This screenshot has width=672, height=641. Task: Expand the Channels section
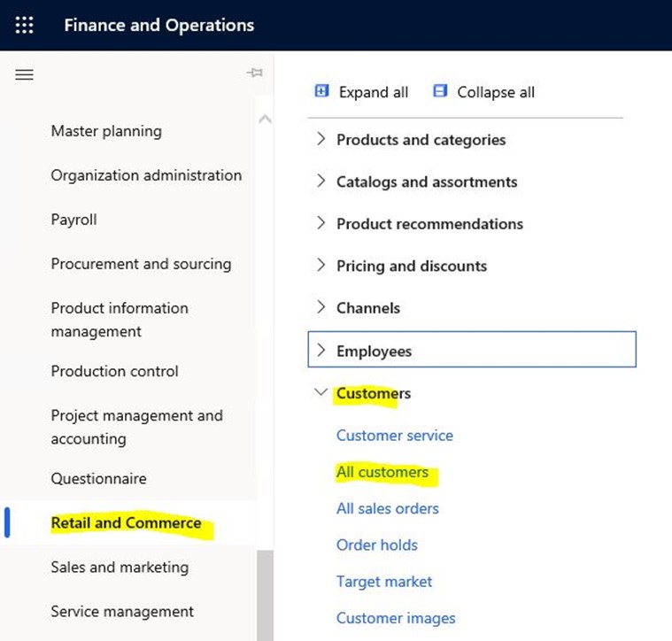tap(321, 307)
